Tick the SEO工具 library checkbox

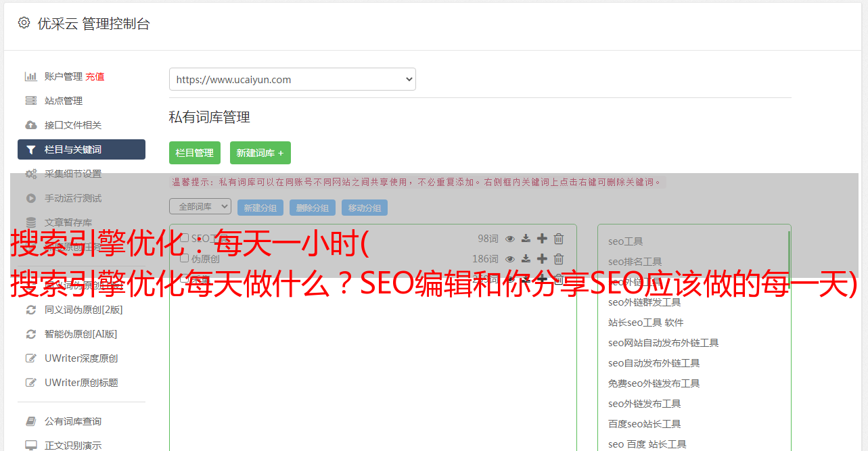tap(184, 238)
